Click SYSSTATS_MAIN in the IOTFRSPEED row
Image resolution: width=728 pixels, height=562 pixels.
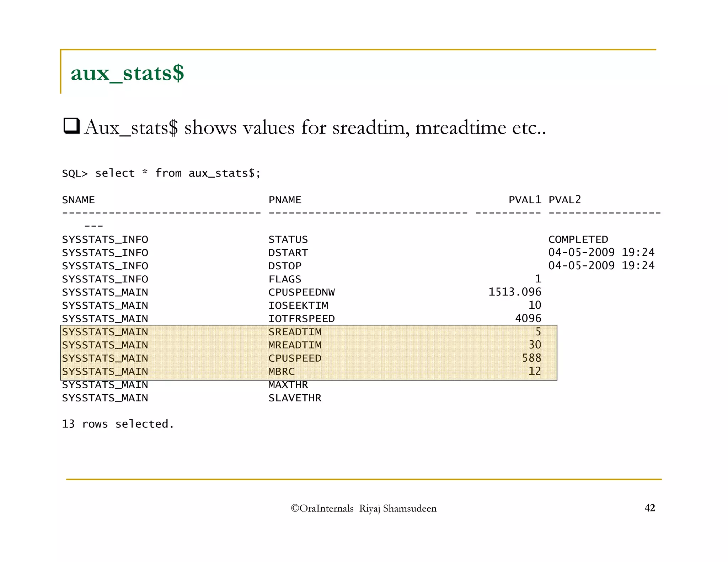[105, 319]
